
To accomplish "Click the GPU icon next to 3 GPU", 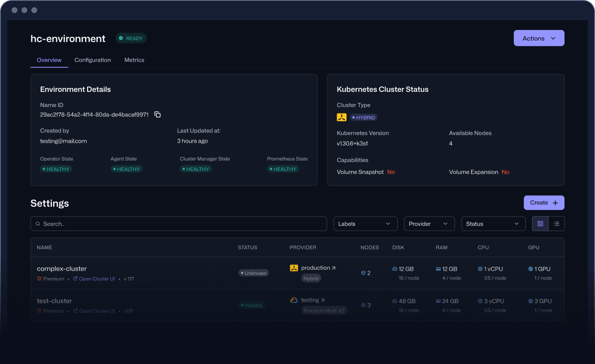I will click(531, 301).
